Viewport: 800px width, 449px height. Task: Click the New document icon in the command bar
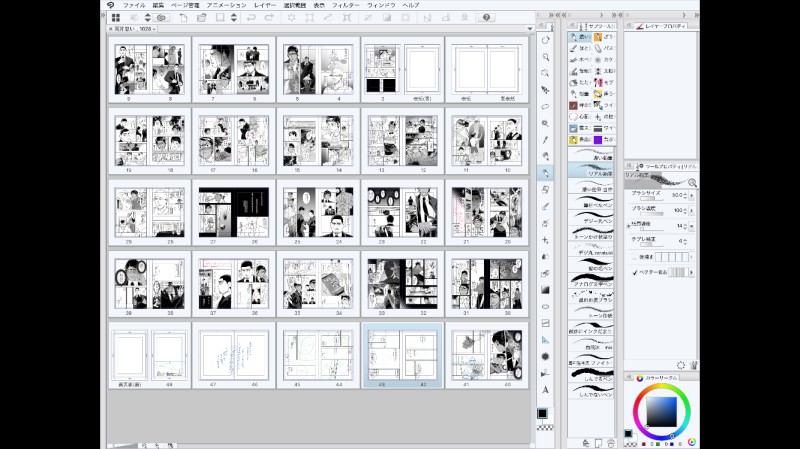[183, 17]
